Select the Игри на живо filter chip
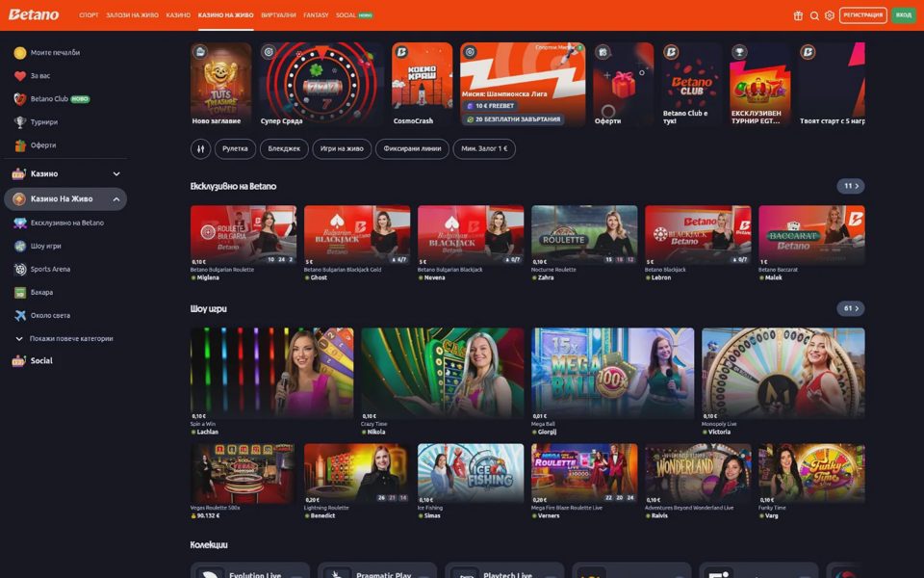The image size is (924, 578). point(342,148)
